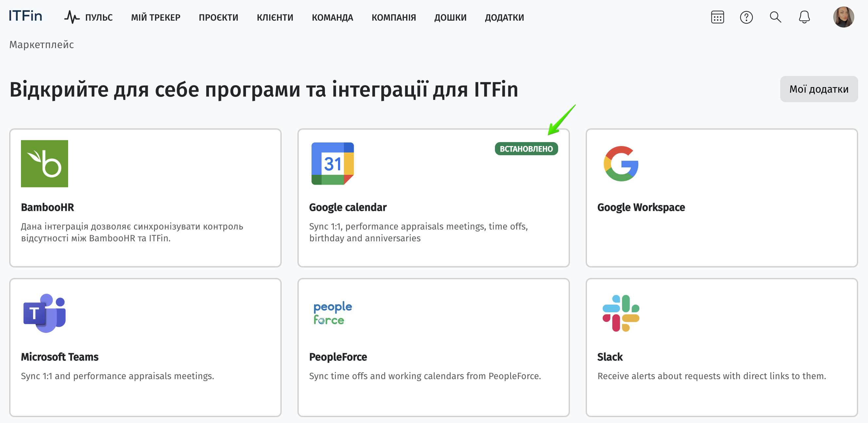Viewport: 868px width, 423px height.
Task: Click the page heading about ITFin integrations
Action: [x=264, y=89]
